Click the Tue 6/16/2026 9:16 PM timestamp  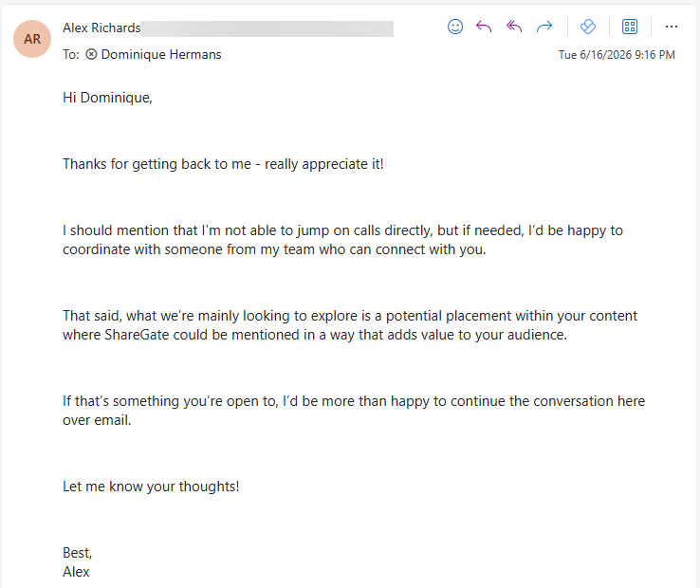(617, 55)
